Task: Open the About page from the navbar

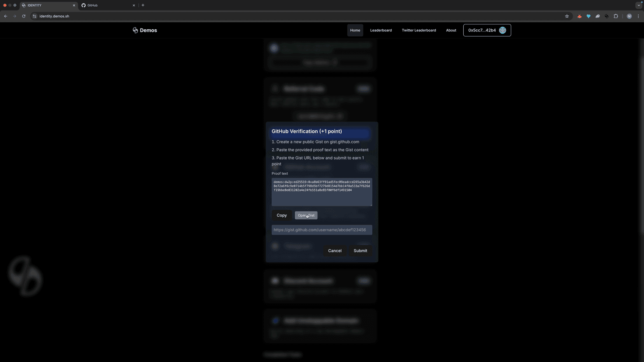Action: 451,30
